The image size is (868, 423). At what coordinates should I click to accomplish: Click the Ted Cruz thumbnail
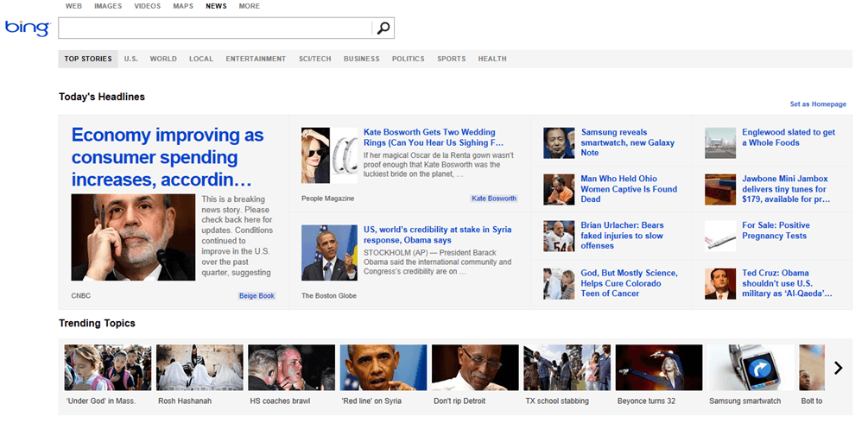(x=720, y=284)
